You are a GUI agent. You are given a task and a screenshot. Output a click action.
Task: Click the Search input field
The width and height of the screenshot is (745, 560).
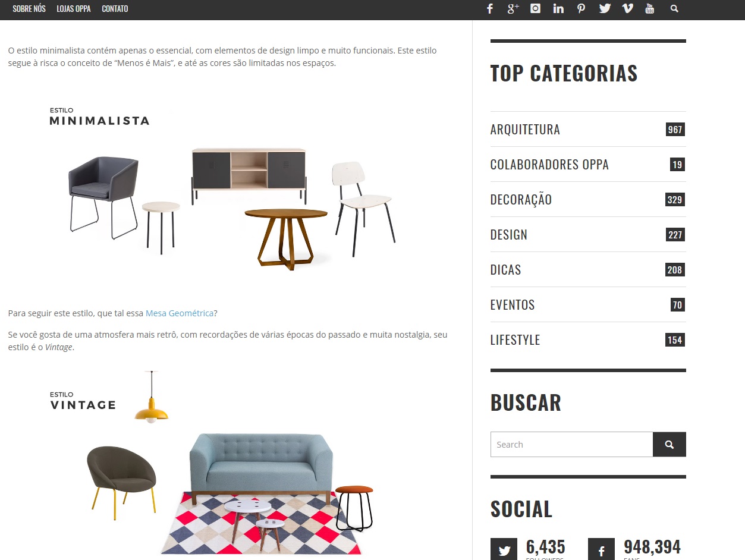[571, 444]
